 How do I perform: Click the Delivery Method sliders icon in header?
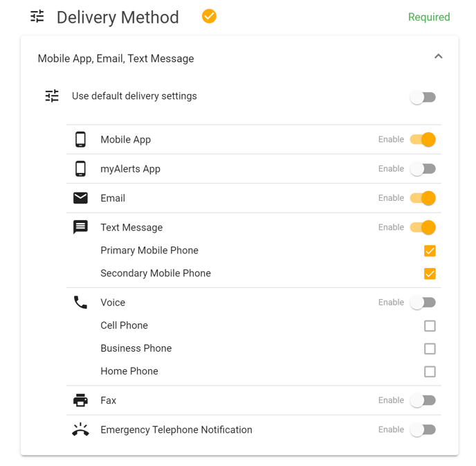37,17
